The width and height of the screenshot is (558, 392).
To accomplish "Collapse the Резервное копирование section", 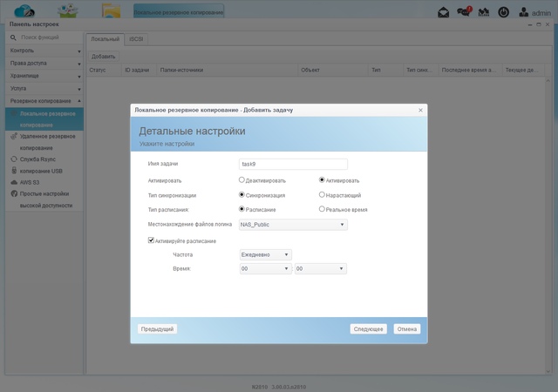I will click(44, 101).
